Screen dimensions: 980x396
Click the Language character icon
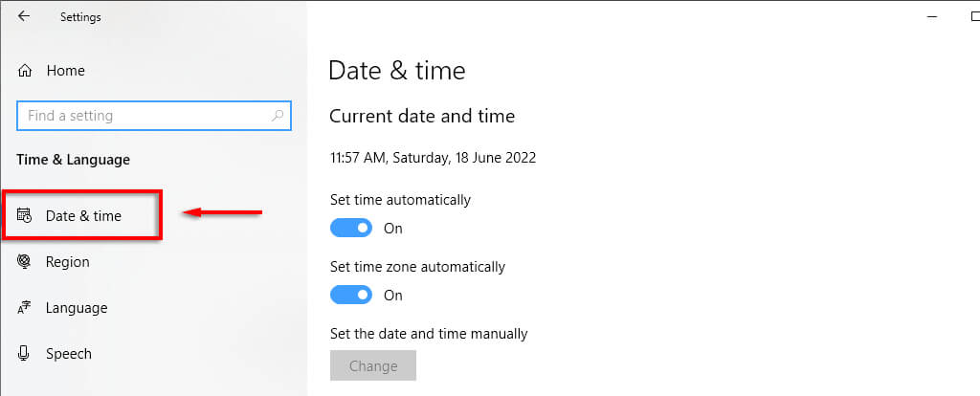[25, 308]
